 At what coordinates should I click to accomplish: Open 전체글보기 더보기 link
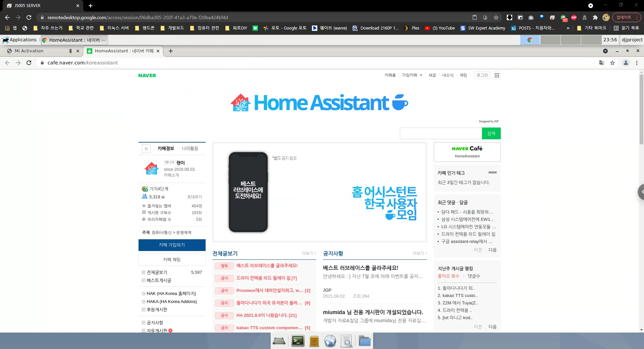[309, 253]
